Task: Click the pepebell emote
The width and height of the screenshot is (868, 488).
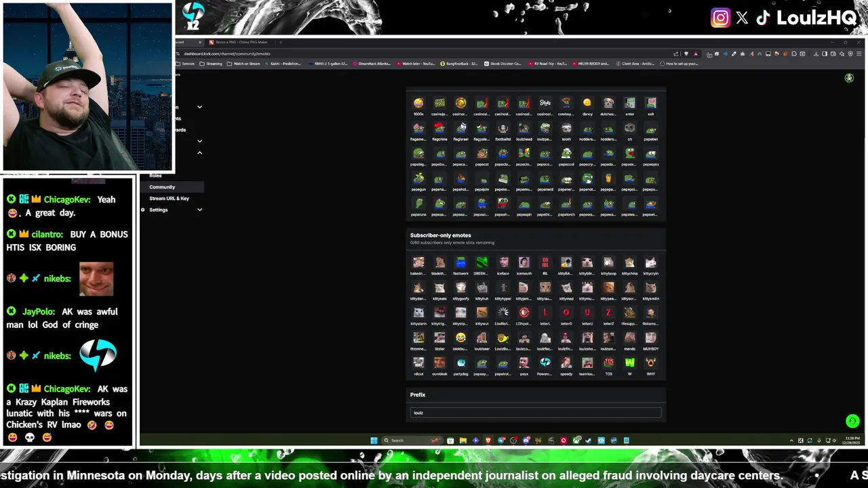Action: pyautogui.click(x=651, y=128)
